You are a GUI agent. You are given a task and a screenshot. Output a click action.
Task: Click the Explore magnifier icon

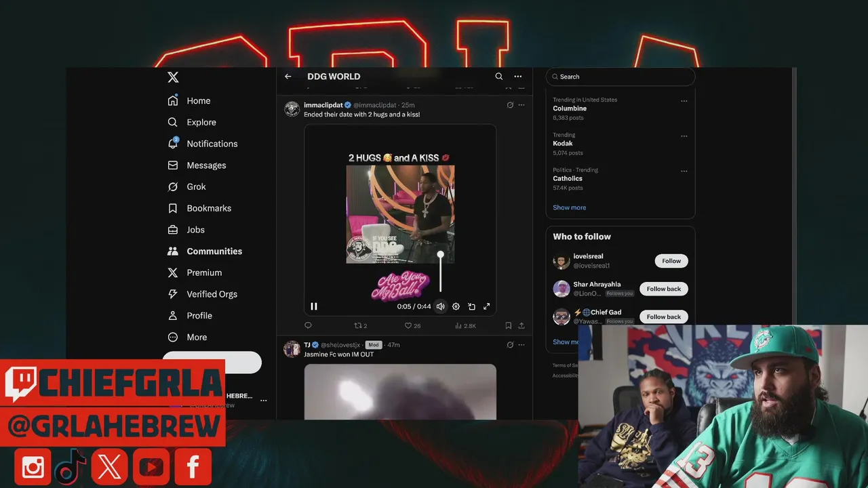(173, 122)
